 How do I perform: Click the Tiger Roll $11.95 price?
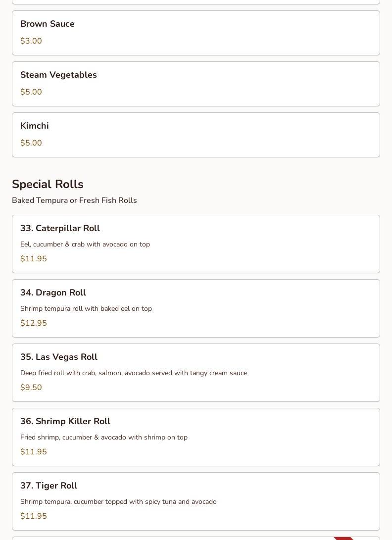pos(34,516)
